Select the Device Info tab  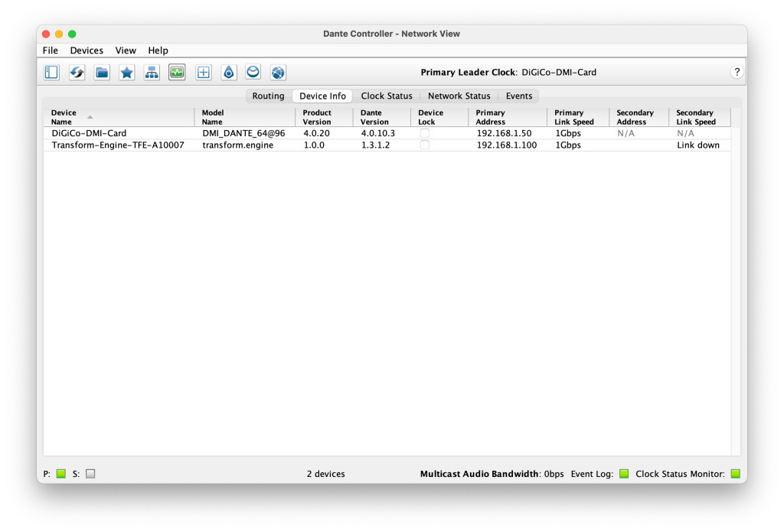point(322,96)
